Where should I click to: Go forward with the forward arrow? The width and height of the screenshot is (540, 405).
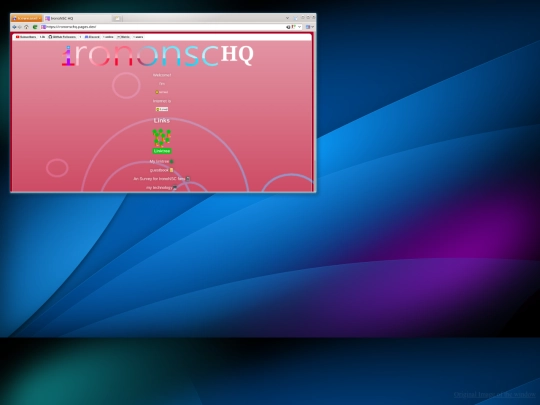(x=20, y=27)
